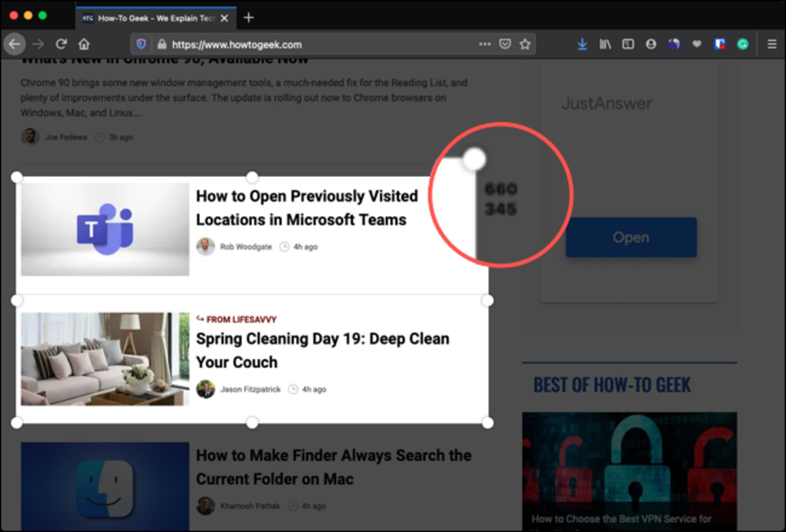The height and width of the screenshot is (532, 786).
Task: Open Spring Cleaning Day 19 article
Action: pyautogui.click(x=323, y=350)
